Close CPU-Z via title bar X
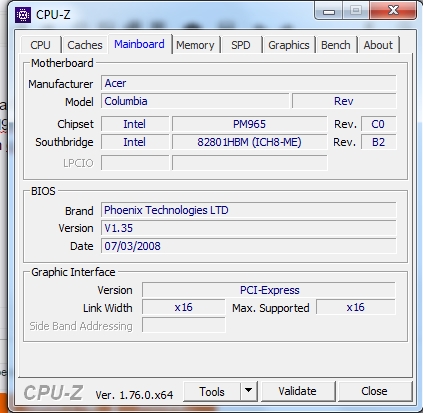Image resolution: width=423 pixels, height=413 pixels. [x=393, y=11]
